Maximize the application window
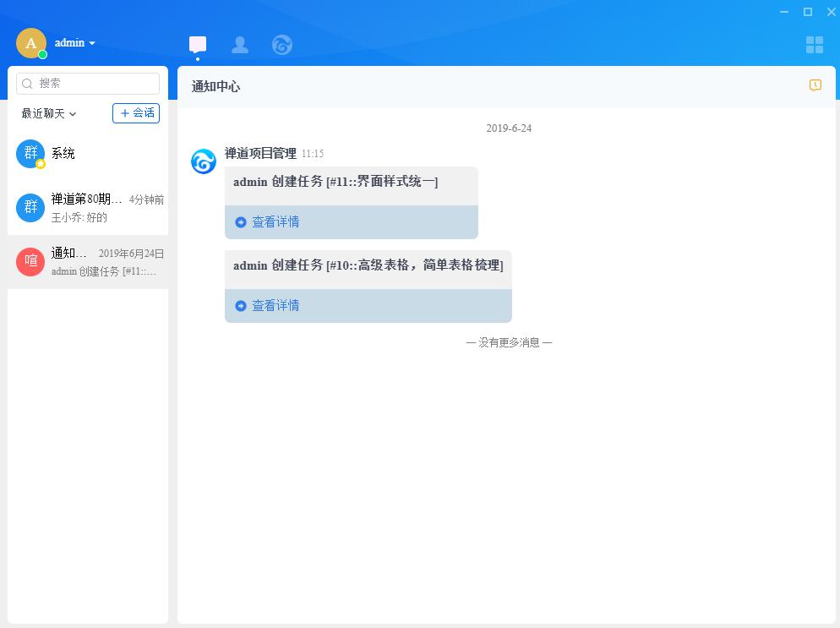 (x=808, y=12)
